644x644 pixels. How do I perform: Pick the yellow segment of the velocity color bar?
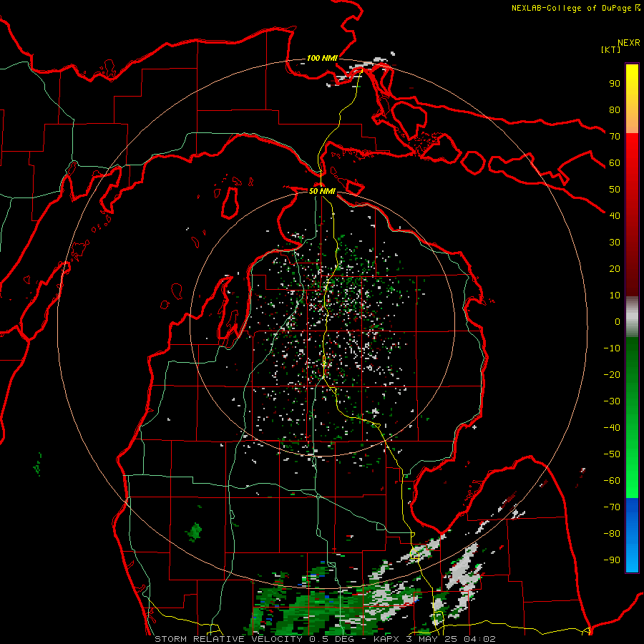632,99
